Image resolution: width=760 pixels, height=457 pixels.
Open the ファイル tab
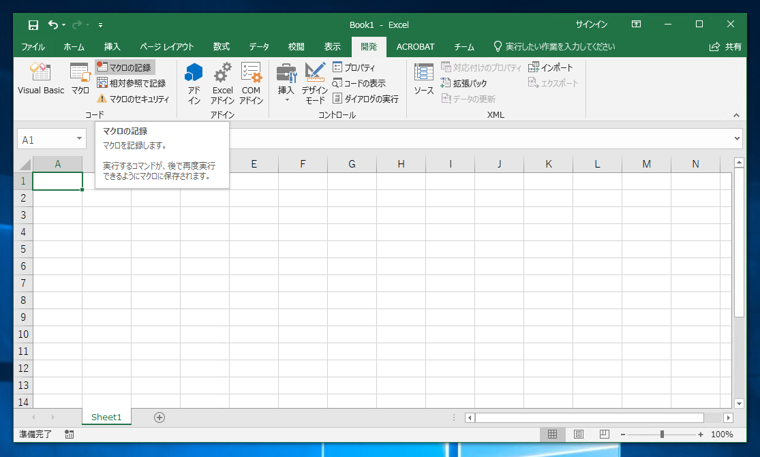[33, 47]
